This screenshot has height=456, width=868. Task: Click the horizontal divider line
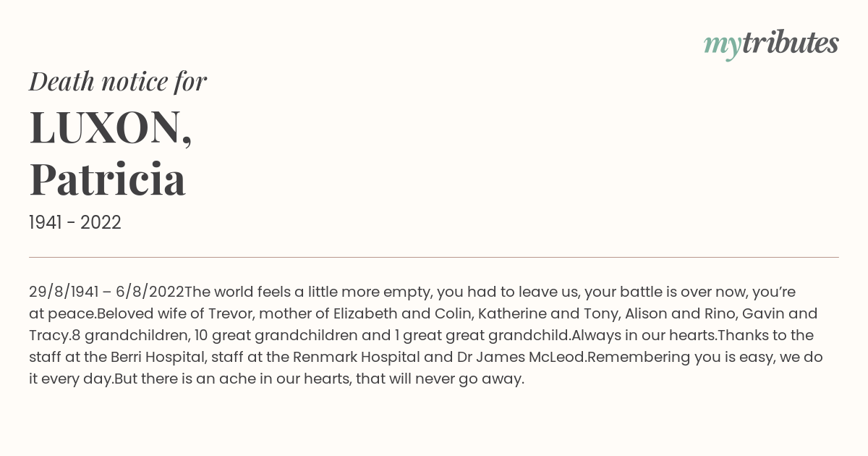click(x=434, y=257)
